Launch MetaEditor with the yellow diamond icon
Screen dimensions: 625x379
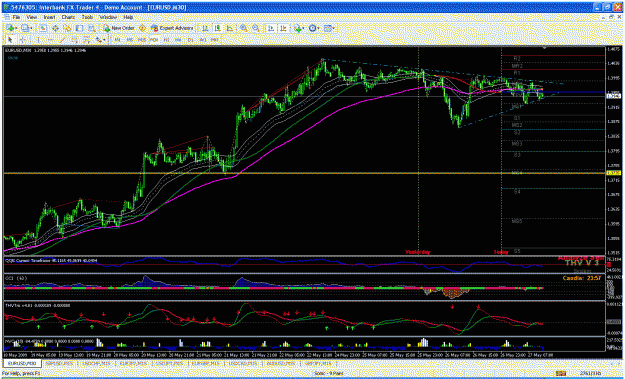click(142, 28)
